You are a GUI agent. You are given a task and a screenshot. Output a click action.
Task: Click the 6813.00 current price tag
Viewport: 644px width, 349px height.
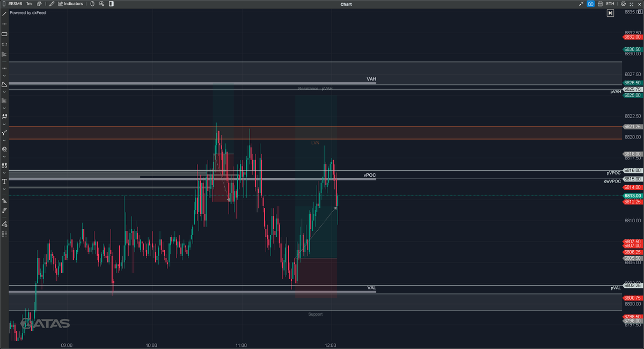(633, 196)
